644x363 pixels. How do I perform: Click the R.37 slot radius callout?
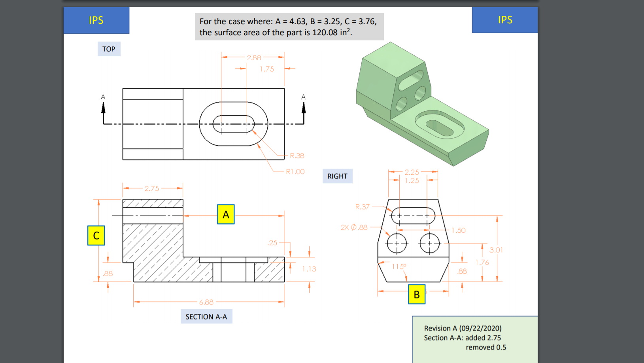(x=362, y=207)
